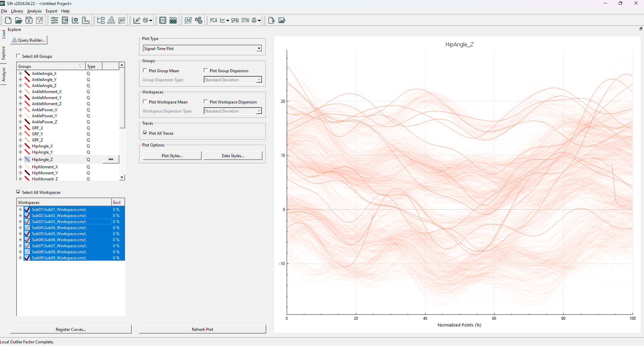The width and height of the screenshot is (644, 346).
Task: Switch to the Load side tab
Action: pos(3,34)
